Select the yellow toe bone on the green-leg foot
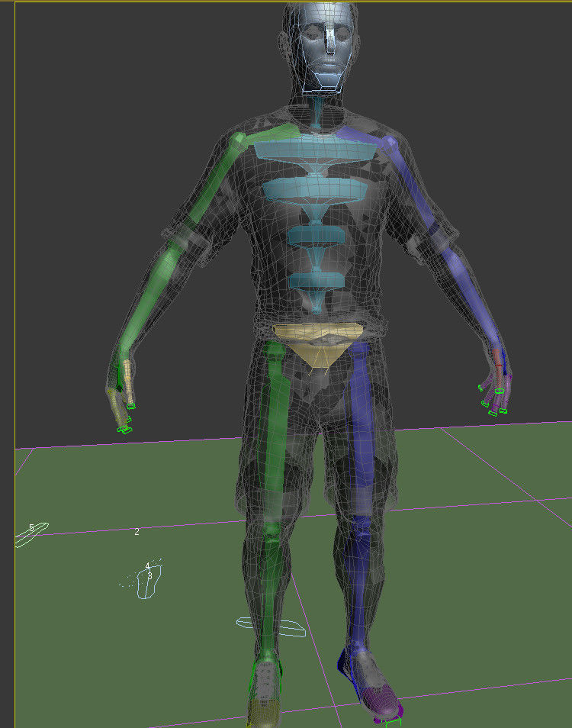Image resolution: width=572 pixels, height=728 pixels. tap(264, 714)
